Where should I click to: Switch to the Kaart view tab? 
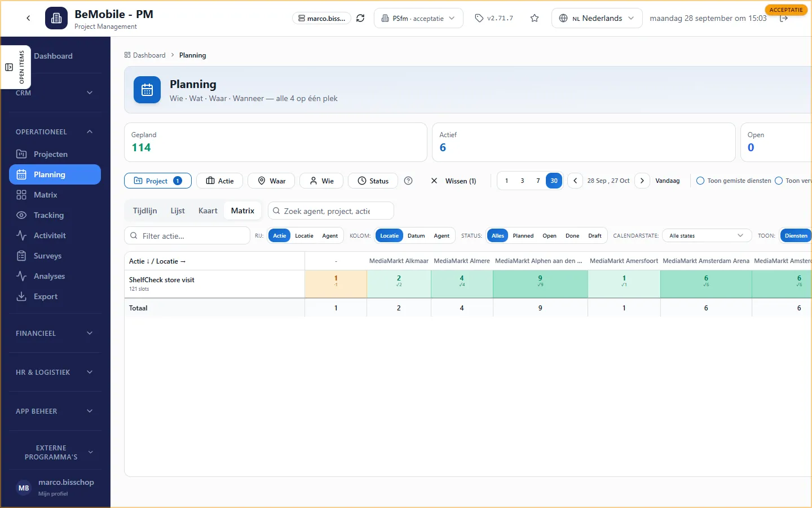pyautogui.click(x=208, y=211)
